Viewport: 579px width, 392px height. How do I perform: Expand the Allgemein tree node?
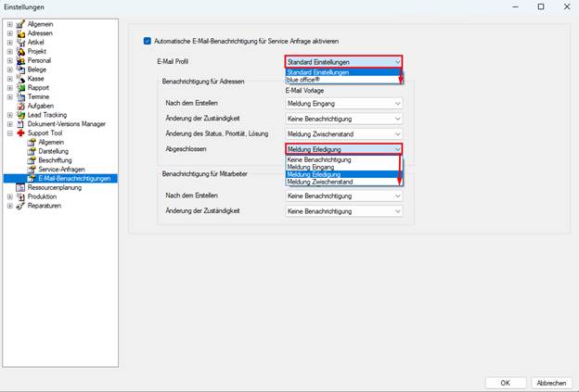10,24
